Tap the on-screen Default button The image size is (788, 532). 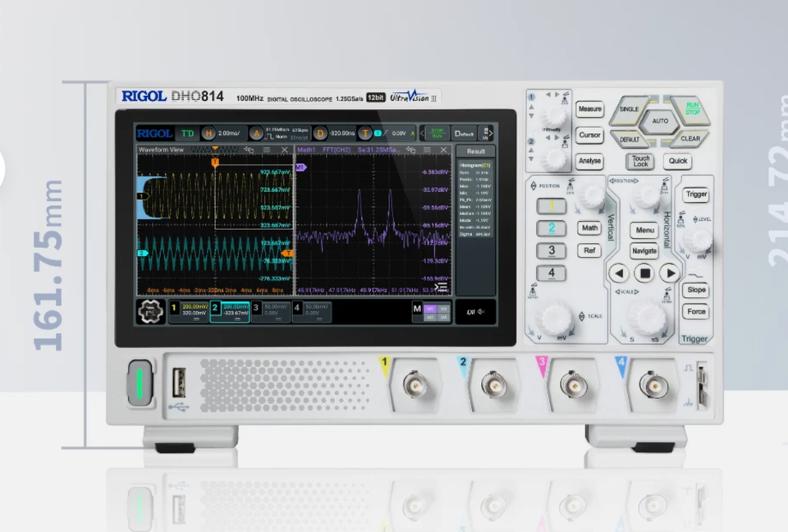(x=464, y=133)
